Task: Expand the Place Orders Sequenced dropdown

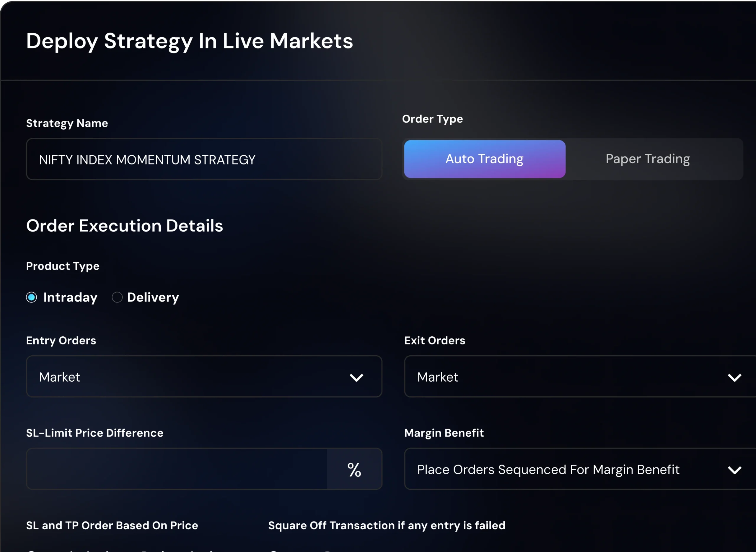Action: (x=568, y=469)
